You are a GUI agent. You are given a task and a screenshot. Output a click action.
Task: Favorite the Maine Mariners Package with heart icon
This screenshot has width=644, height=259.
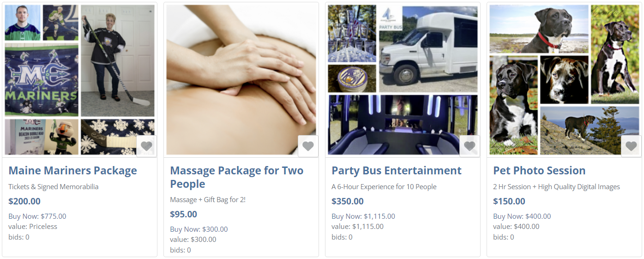click(x=146, y=146)
